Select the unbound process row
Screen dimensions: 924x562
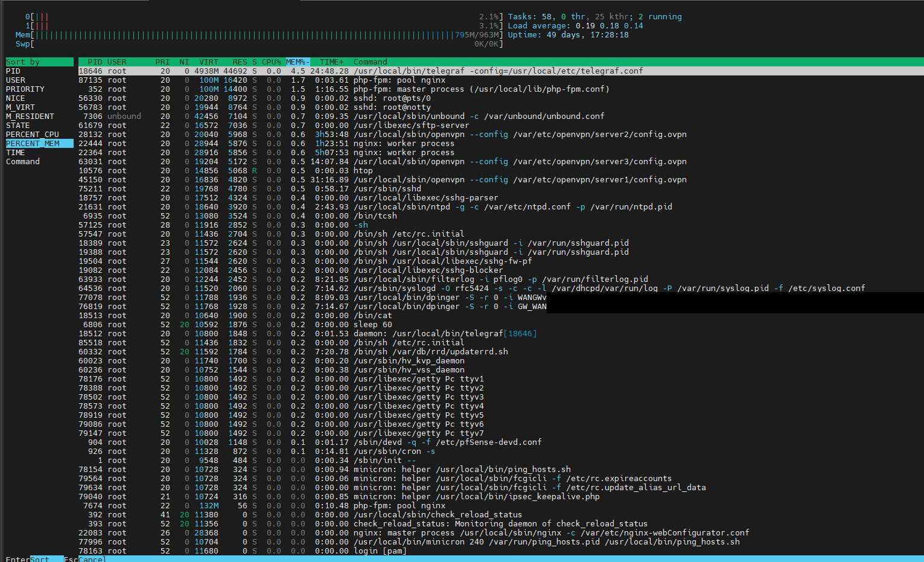click(x=501, y=117)
